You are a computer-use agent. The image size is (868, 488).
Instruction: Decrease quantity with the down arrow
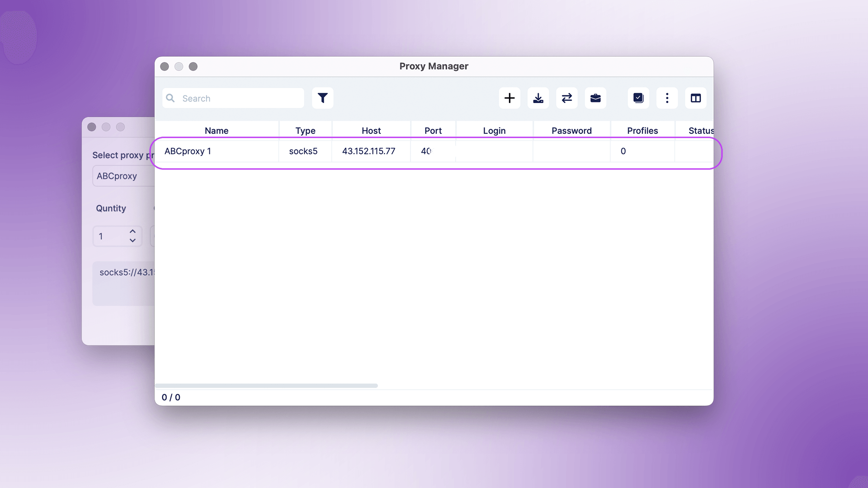(x=132, y=240)
